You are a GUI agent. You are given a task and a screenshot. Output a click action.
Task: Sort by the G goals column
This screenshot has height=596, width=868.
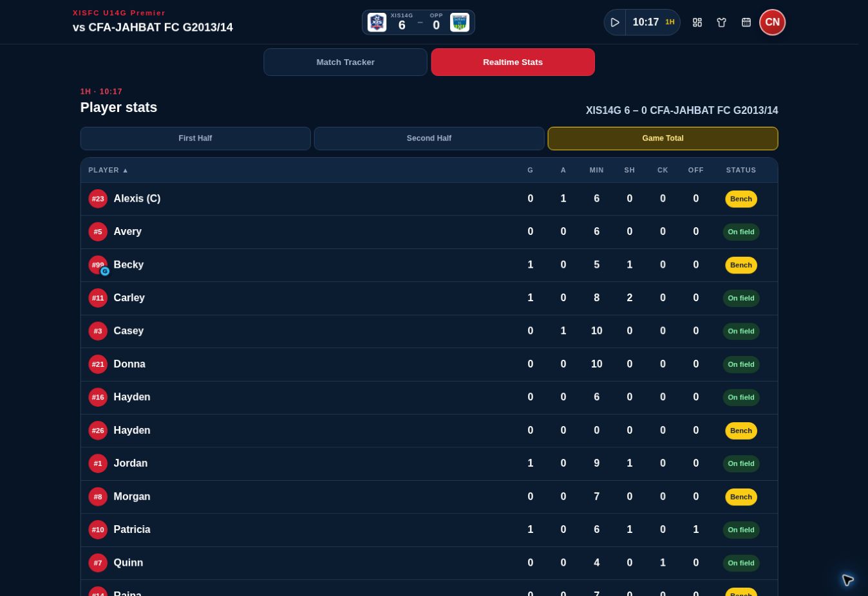[531, 171]
